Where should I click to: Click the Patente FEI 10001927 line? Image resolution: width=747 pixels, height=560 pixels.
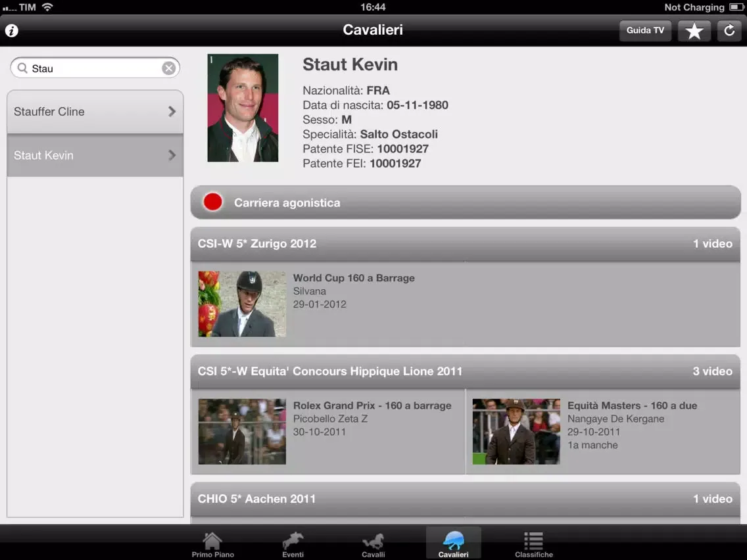[x=362, y=164]
